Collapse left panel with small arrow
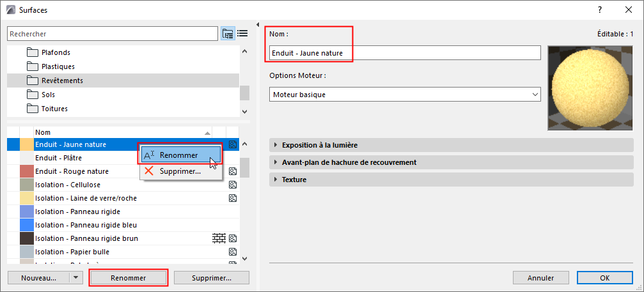644x292 pixels. tap(257, 26)
